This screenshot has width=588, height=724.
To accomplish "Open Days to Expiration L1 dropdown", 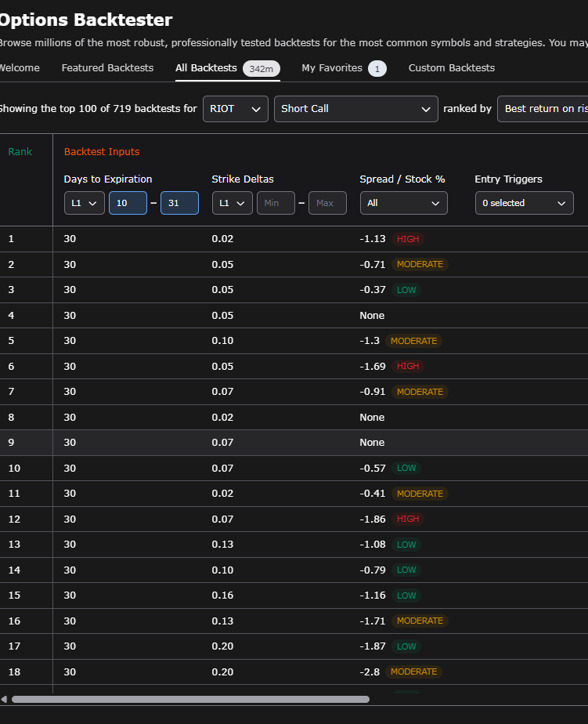I will [84, 203].
